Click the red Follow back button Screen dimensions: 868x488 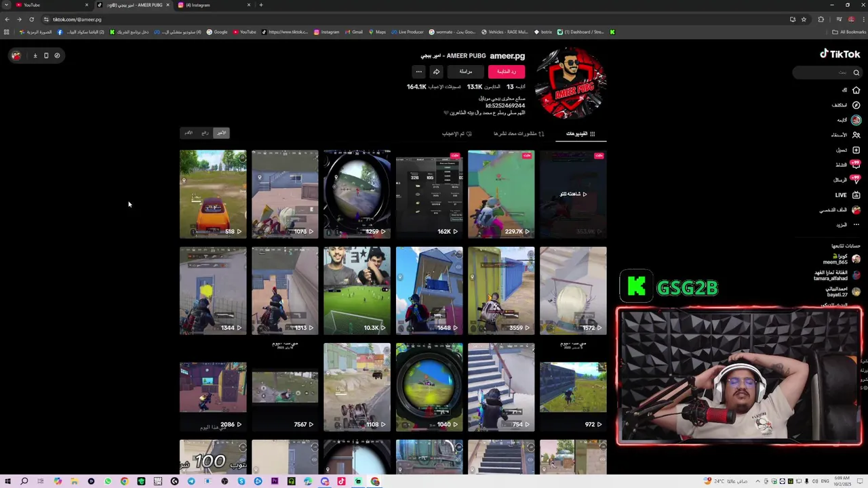(507, 72)
